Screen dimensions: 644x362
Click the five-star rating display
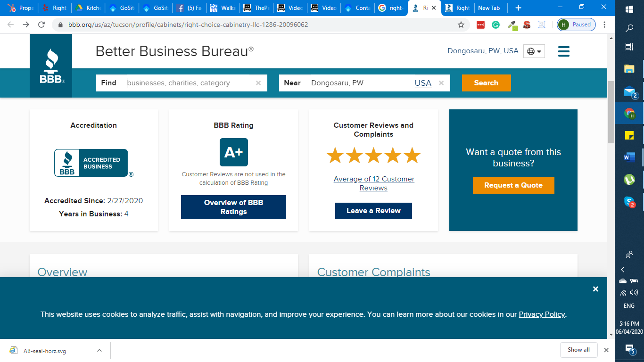click(373, 155)
